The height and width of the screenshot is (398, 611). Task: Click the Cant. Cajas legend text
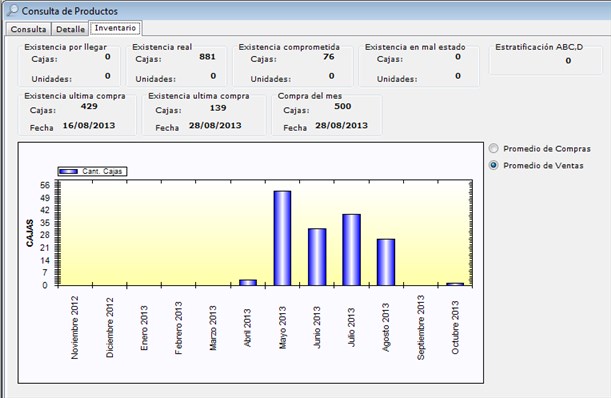pos(102,172)
